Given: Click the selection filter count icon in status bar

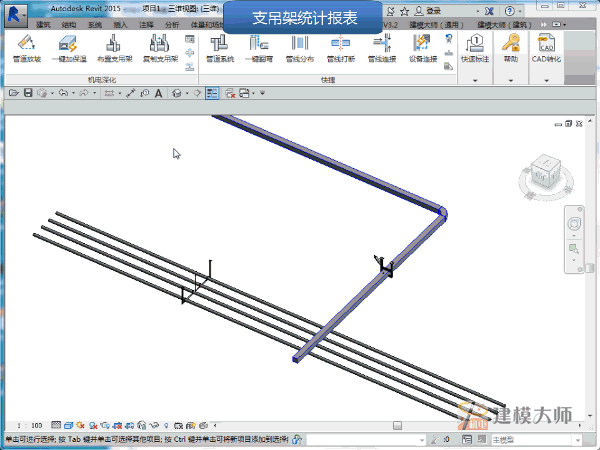Looking at the screenshot, I should pos(435,439).
